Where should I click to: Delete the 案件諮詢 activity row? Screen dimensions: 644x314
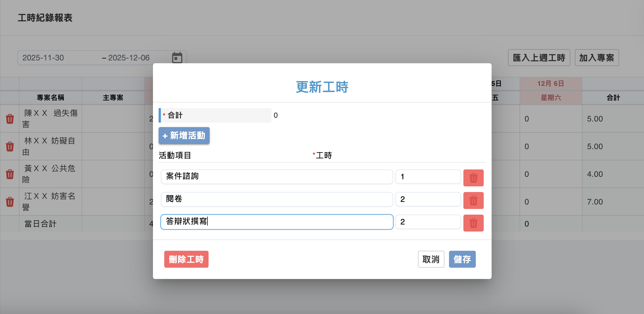click(473, 178)
